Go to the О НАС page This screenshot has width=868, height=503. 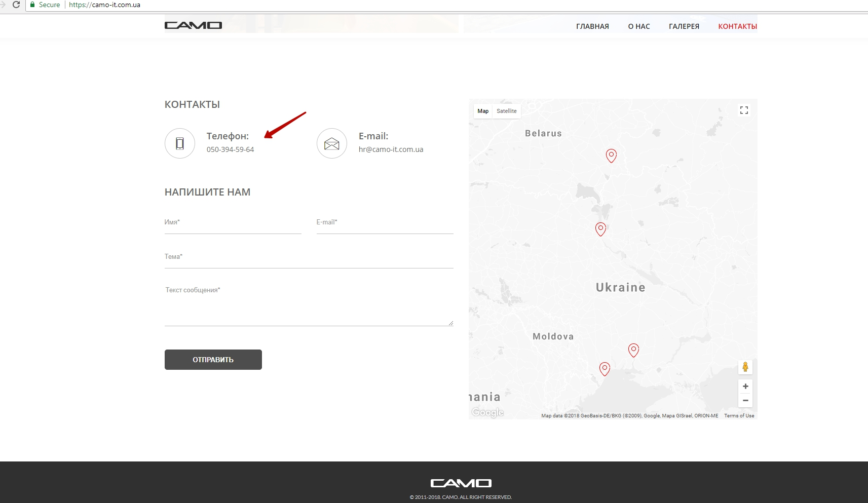[x=638, y=26]
